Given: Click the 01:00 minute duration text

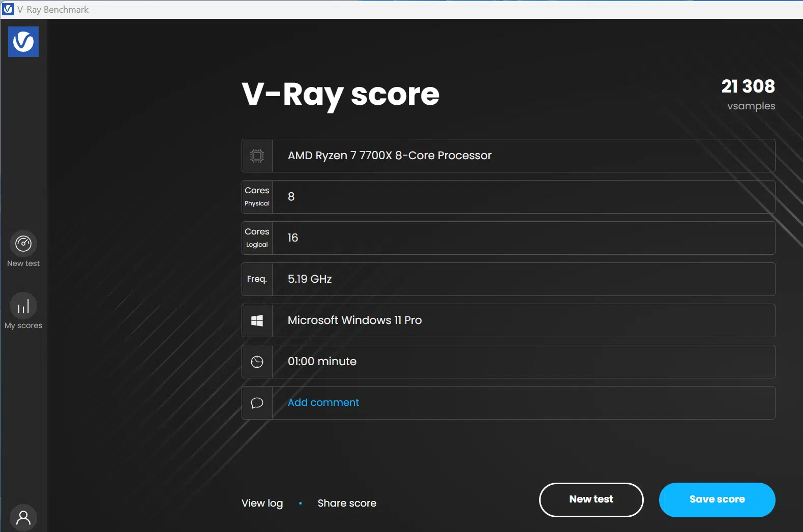Looking at the screenshot, I should [322, 362].
